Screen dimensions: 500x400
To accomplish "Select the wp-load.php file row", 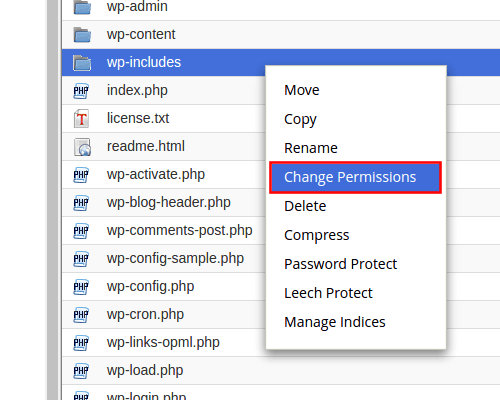I will (281, 371).
